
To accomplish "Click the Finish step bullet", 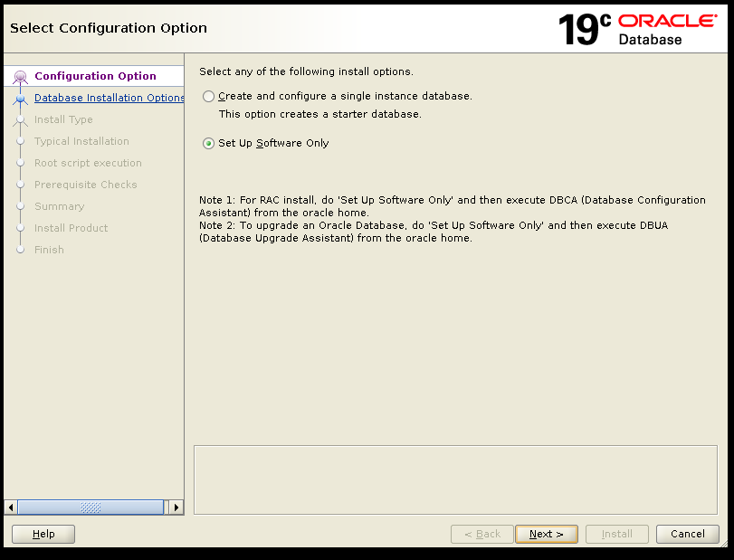I will (x=20, y=250).
